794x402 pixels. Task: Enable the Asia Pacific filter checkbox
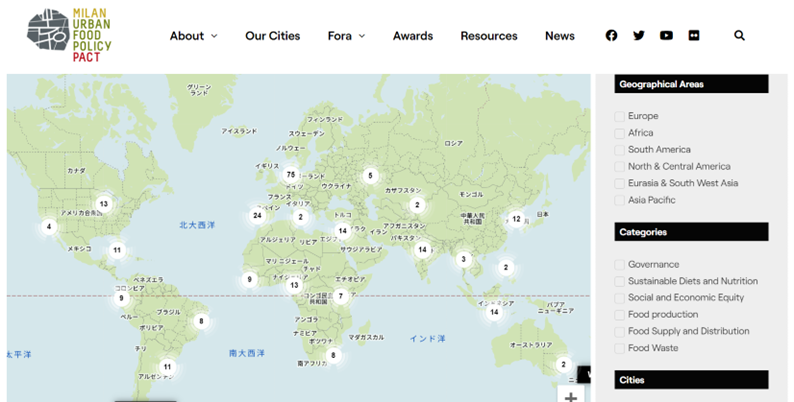tap(620, 200)
